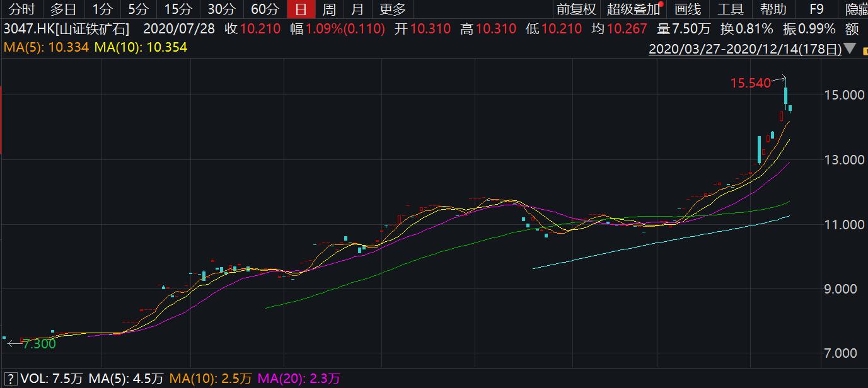Click the high price 高10.310

pos(488,28)
